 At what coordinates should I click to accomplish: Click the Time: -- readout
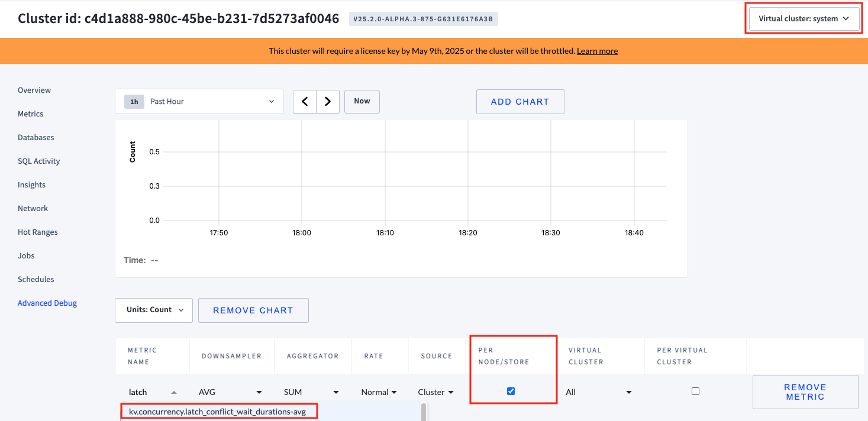[141, 260]
